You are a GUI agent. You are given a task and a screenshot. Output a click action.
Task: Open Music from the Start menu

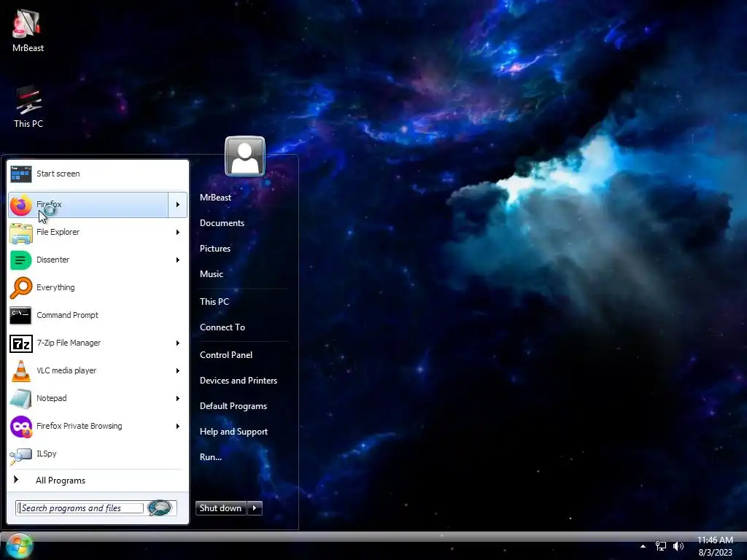[212, 274]
